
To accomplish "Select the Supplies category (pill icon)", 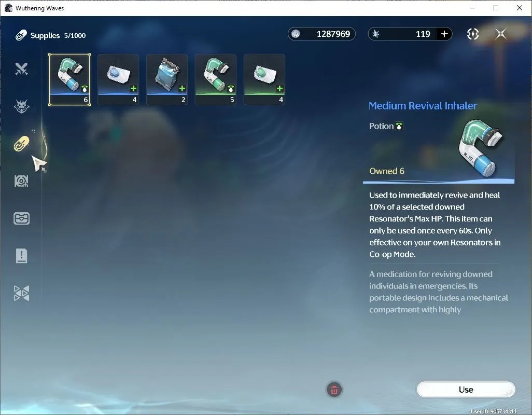I will (x=21, y=144).
